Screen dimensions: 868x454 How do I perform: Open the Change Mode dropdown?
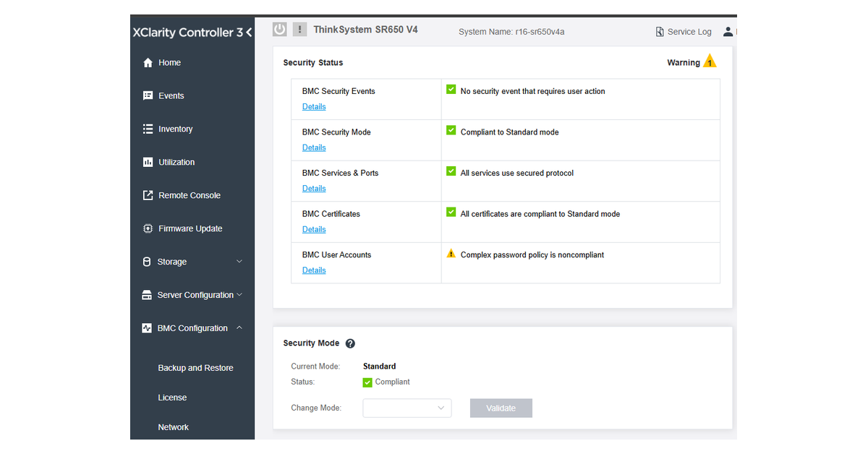tap(407, 408)
